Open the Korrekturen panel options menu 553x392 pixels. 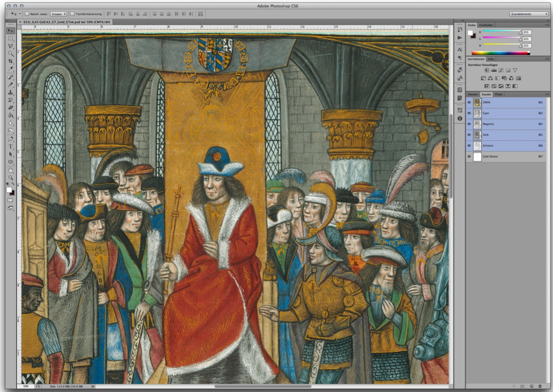(547, 59)
